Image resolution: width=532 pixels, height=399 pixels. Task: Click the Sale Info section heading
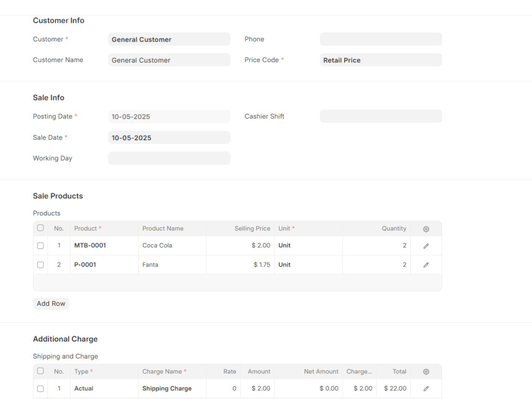pos(48,98)
